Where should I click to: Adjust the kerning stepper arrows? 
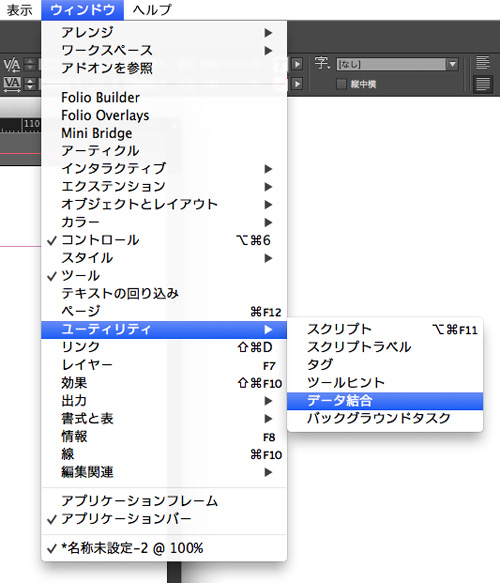coord(30,64)
